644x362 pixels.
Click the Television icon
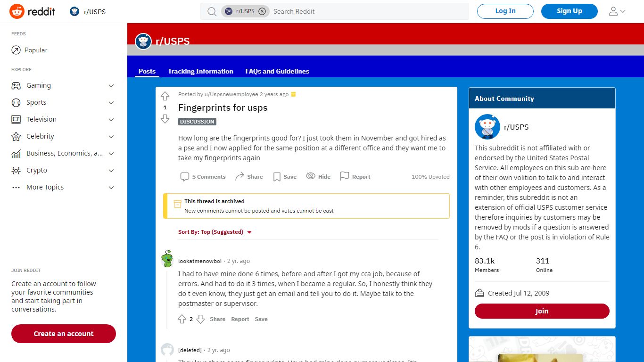click(16, 119)
